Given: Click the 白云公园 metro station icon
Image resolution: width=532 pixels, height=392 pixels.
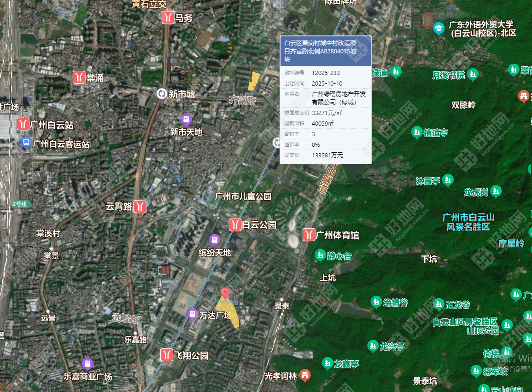Looking at the screenshot, I should (x=235, y=225).
